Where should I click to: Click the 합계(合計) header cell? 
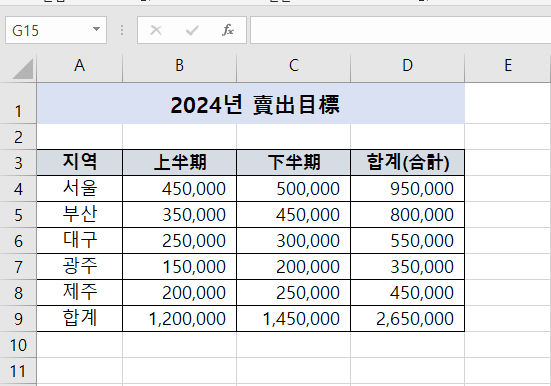(408, 162)
